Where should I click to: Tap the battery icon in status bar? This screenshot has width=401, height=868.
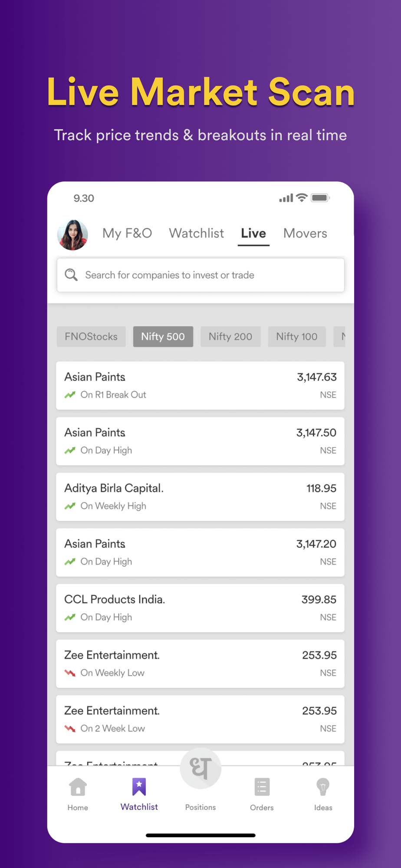point(320,198)
